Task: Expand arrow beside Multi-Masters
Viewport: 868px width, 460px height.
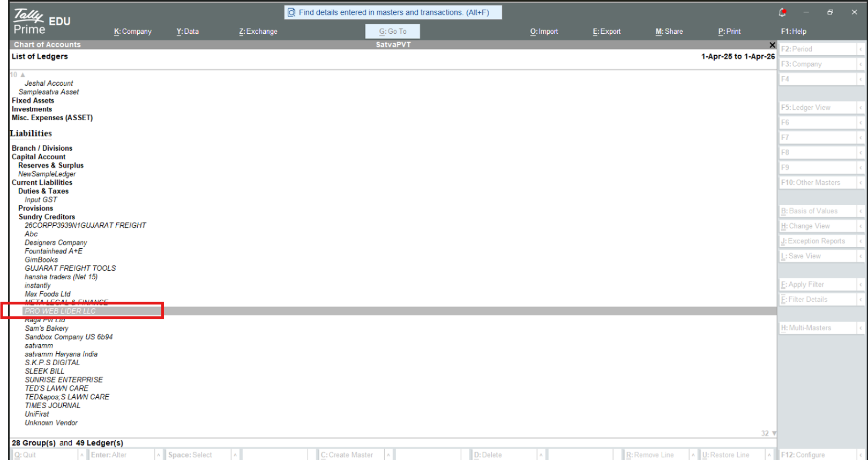Action: pyautogui.click(x=861, y=328)
